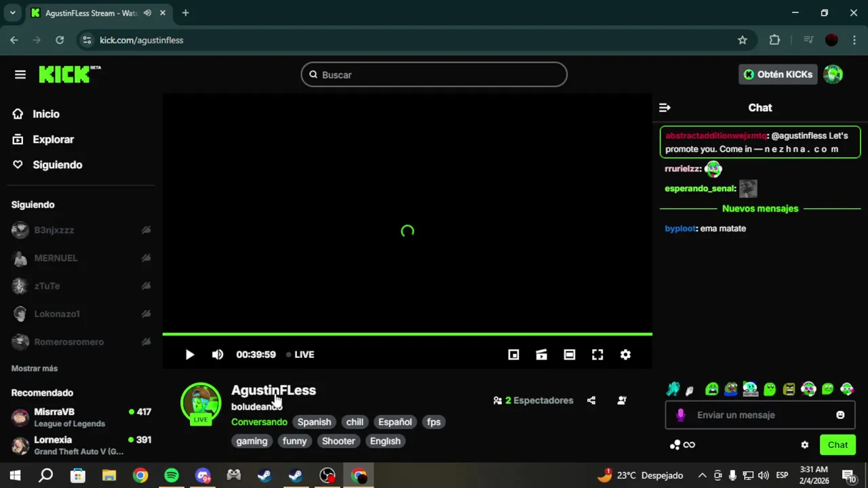Open recommended channel MisrraVB
The image size is (868, 488).
(81, 417)
